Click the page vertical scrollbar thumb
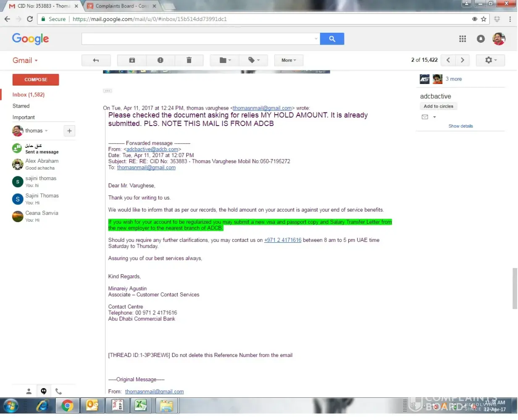This screenshot has width=518, height=420. point(515,289)
